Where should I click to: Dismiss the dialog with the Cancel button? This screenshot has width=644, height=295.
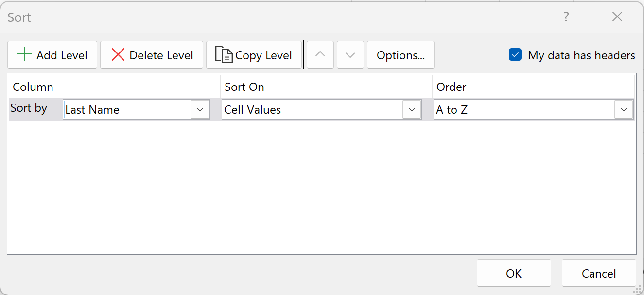click(x=599, y=273)
